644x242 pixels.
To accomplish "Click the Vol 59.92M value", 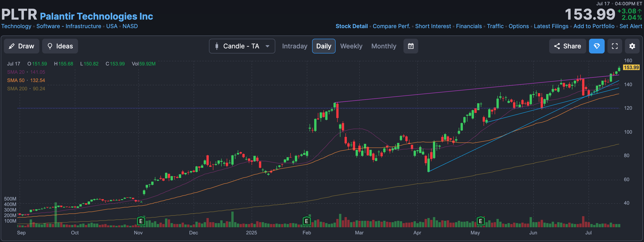I will pos(143,64).
